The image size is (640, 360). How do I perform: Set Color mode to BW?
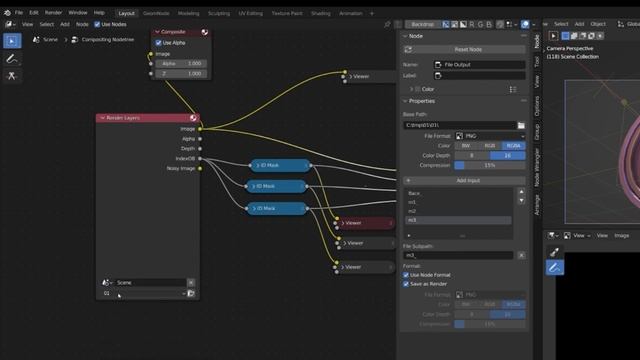tap(466, 146)
